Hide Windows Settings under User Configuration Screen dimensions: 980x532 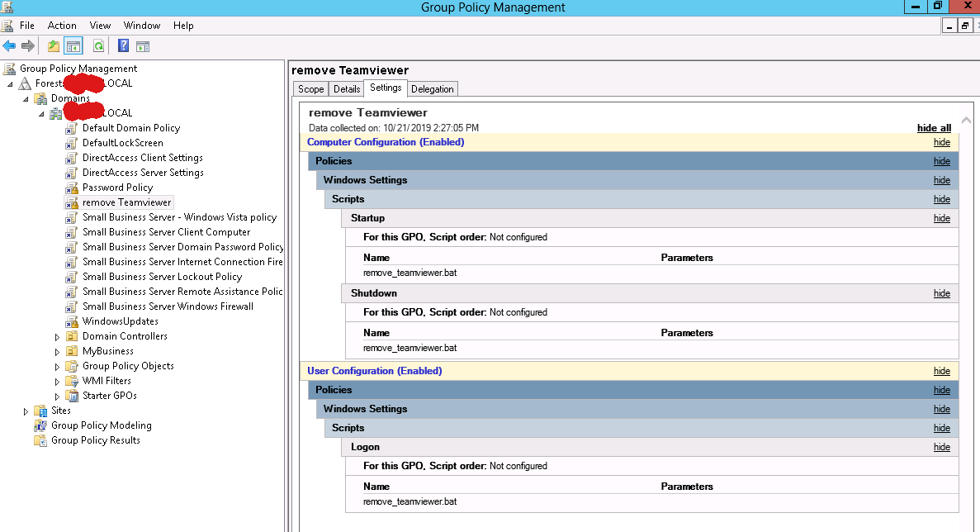(x=942, y=409)
